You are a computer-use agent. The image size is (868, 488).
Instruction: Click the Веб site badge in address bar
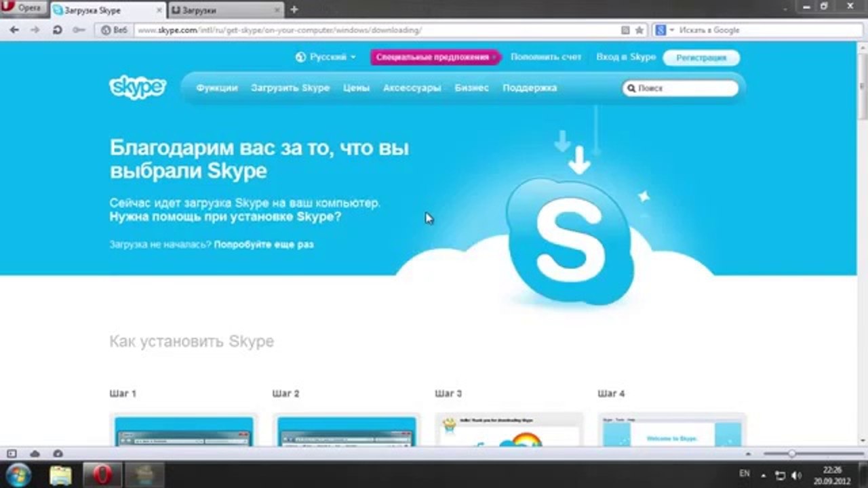pos(114,30)
